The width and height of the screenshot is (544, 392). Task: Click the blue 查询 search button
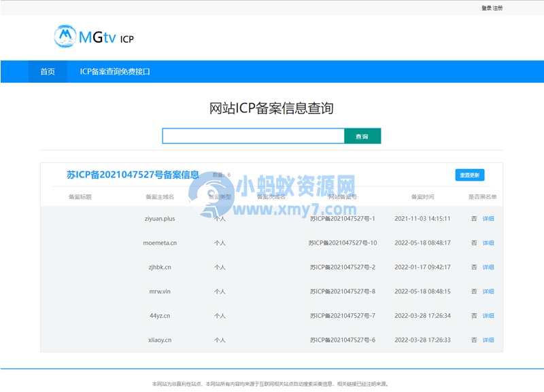tap(362, 136)
